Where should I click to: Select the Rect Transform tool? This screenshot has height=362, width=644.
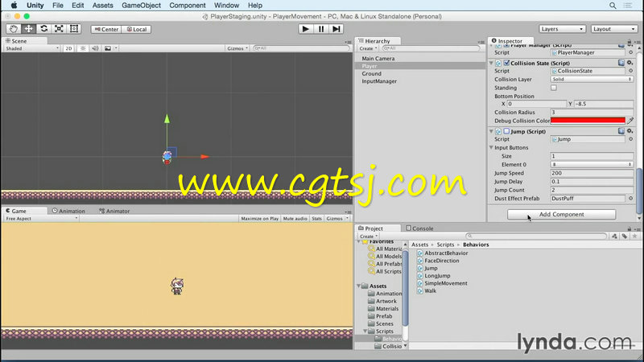[74, 29]
